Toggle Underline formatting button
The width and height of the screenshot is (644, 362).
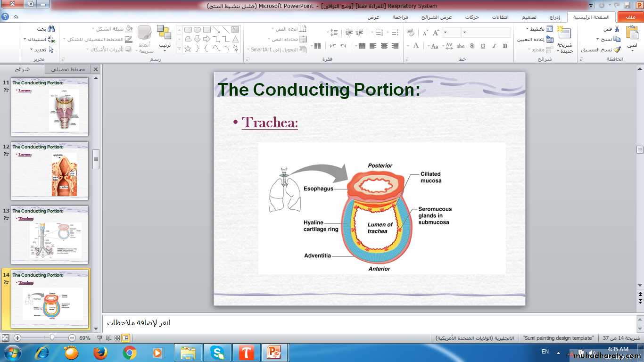[x=483, y=46]
